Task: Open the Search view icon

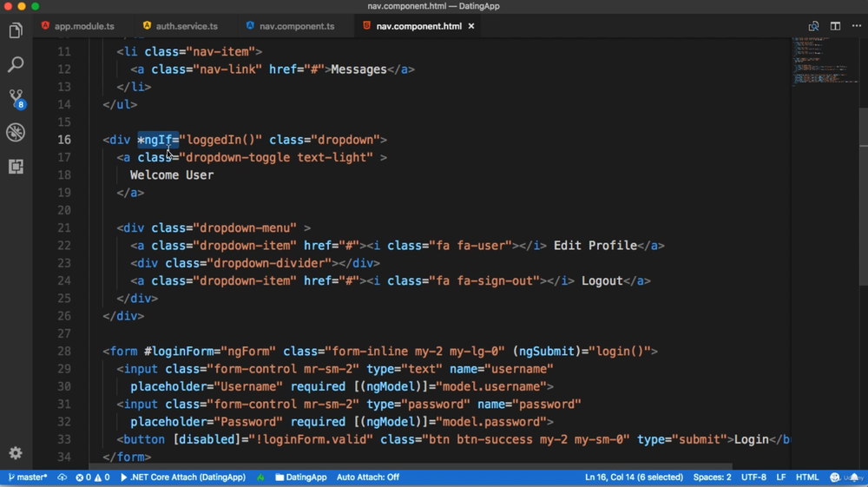Action: click(16, 64)
